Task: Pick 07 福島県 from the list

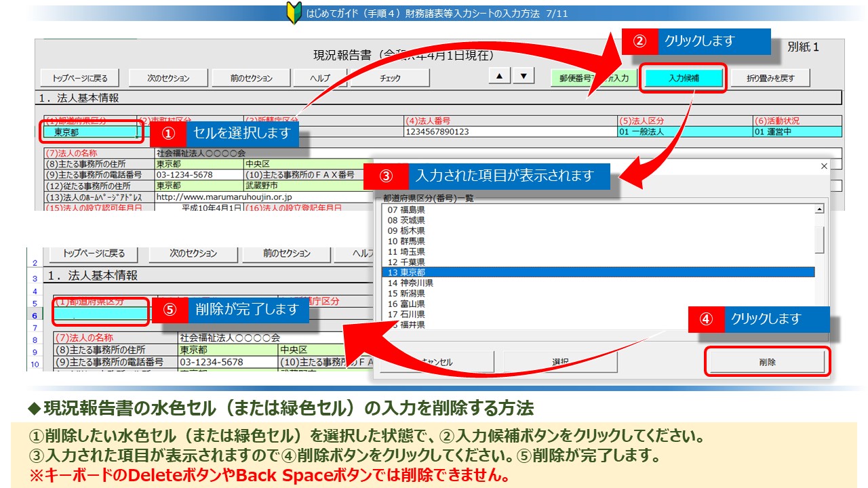Action: [597, 210]
